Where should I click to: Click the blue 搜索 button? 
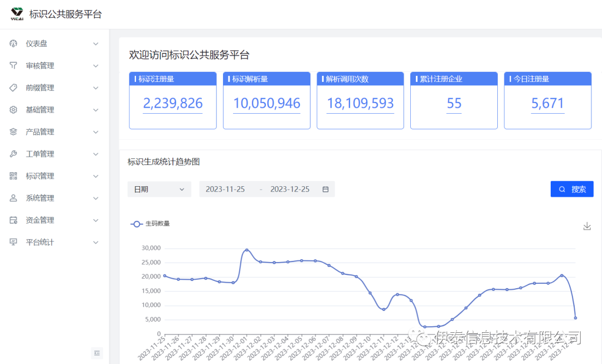572,190
